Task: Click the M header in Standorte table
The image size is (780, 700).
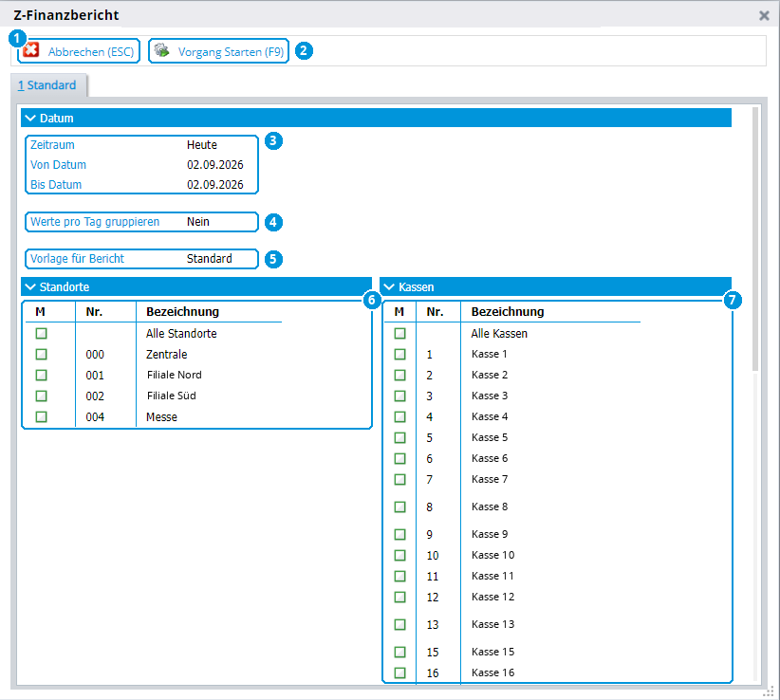Action: (40, 312)
